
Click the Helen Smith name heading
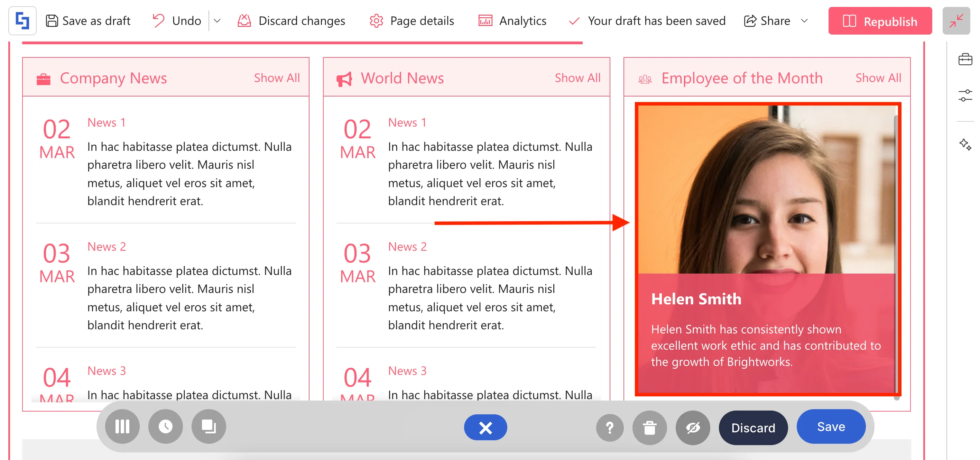(696, 299)
